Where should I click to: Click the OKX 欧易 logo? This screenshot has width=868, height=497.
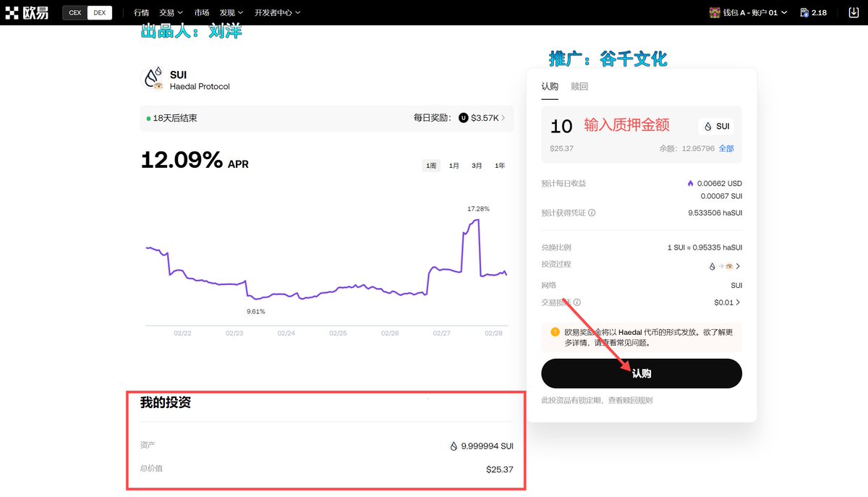tap(27, 12)
